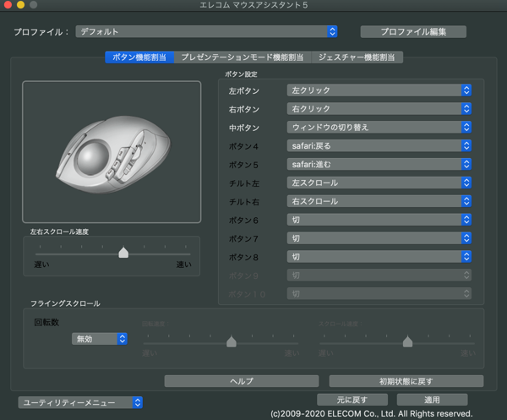This screenshot has height=420, width=507.
Task: Click the trackball mouse image
Action: pyautogui.click(x=113, y=154)
